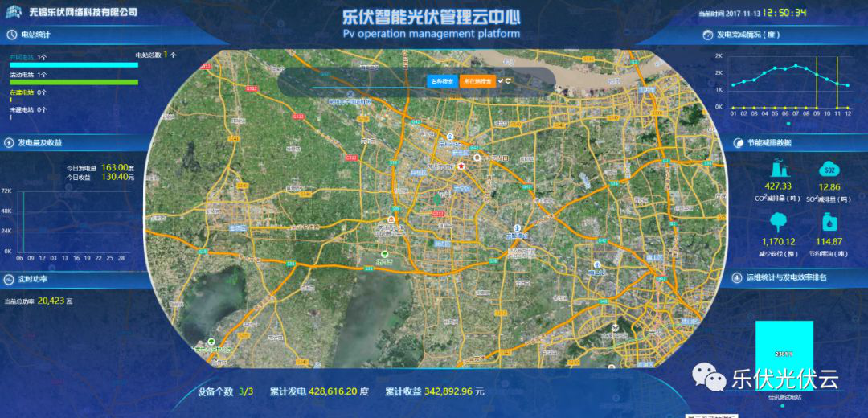Click the company name 无锡乐伏网络科技有限公司
The width and height of the screenshot is (868, 418).
tap(83, 11)
